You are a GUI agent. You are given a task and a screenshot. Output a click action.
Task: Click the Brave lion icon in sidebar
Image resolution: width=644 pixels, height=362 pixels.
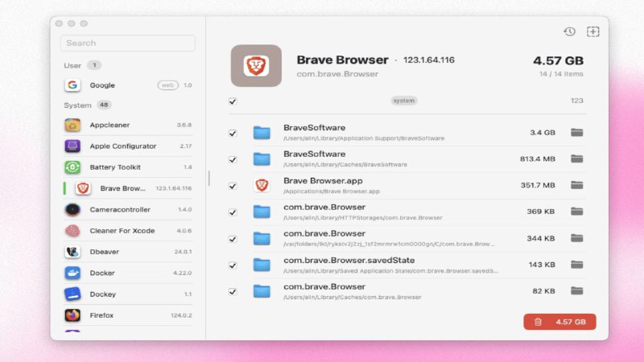83,188
